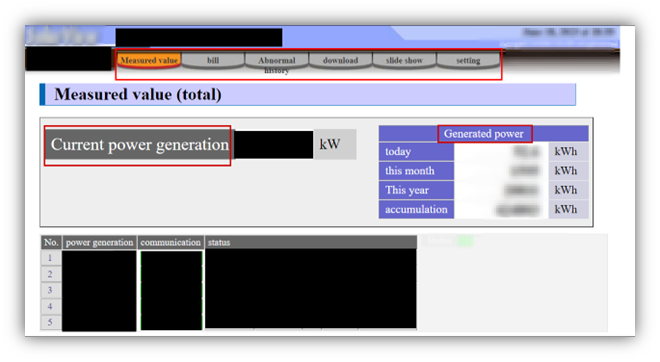Click the status column header
This screenshot has height=362, width=660.
311,242
